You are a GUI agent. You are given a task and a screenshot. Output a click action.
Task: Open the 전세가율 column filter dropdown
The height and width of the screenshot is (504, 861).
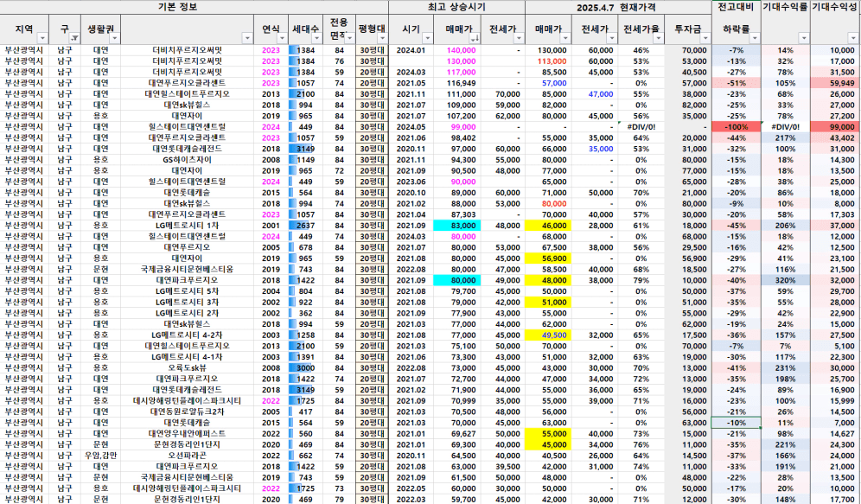click(659, 38)
